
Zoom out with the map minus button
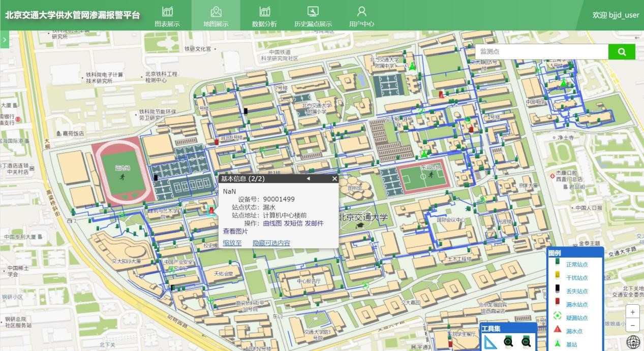tap(632, 325)
